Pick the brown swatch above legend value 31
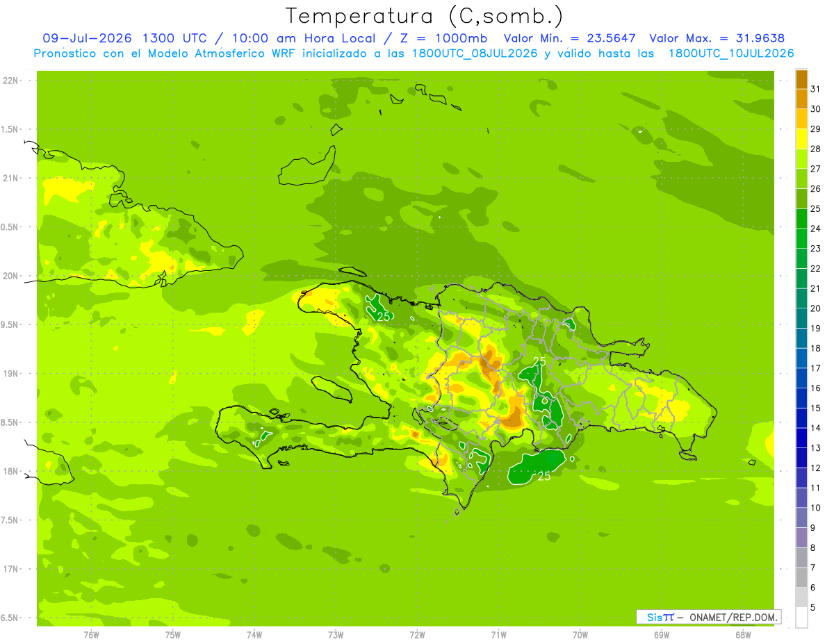The width and height of the screenshot is (834, 644). tap(801, 79)
